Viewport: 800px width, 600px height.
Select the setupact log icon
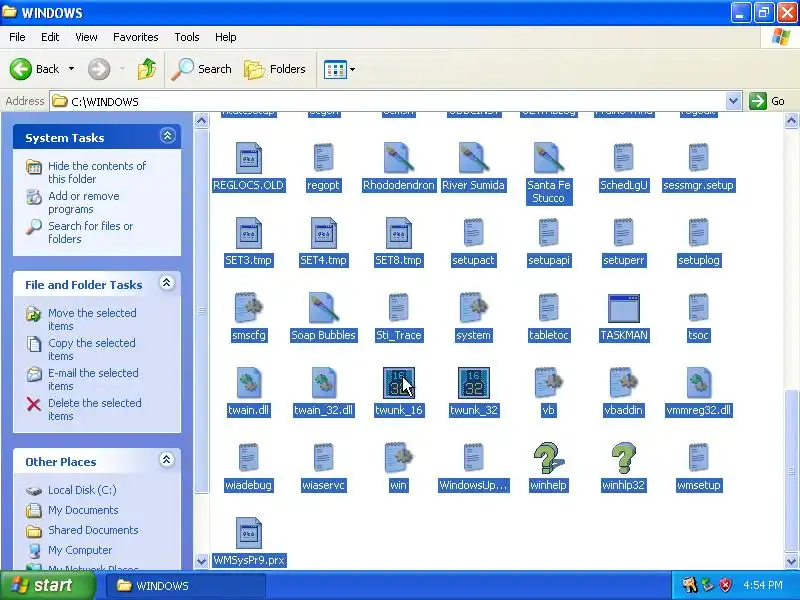pyautogui.click(x=473, y=233)
